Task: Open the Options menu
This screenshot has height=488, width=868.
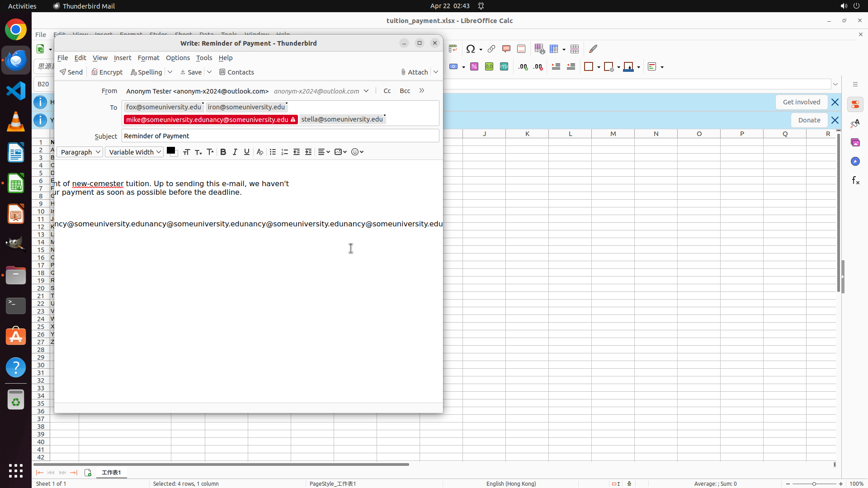Action: point(178,58)
